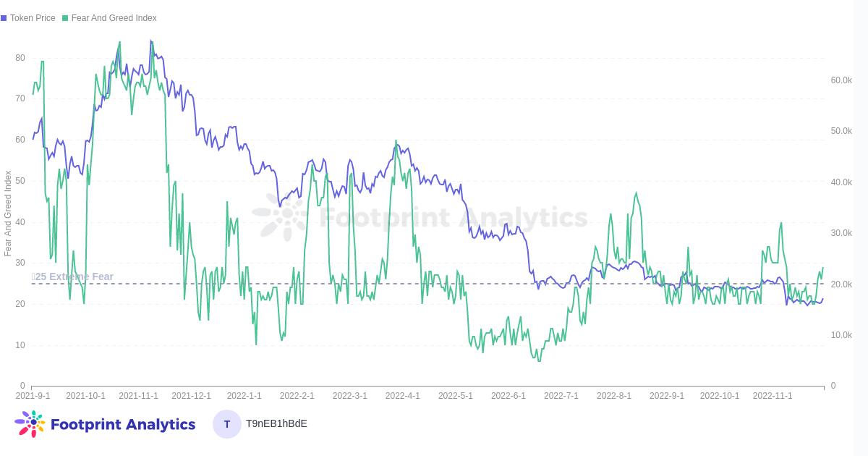Open the T9nEB1hBdE user profile name
The image size is (868, 456).
(276, 423)
